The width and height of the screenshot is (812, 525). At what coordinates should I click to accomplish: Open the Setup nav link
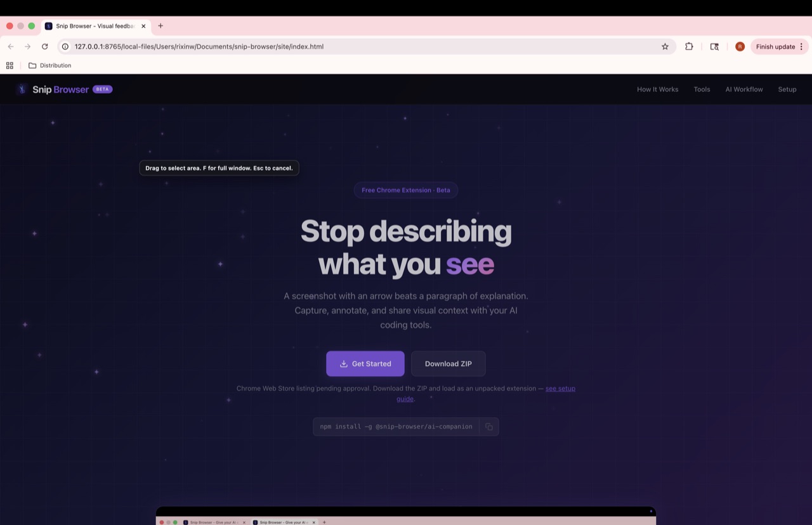click(787, 89)
